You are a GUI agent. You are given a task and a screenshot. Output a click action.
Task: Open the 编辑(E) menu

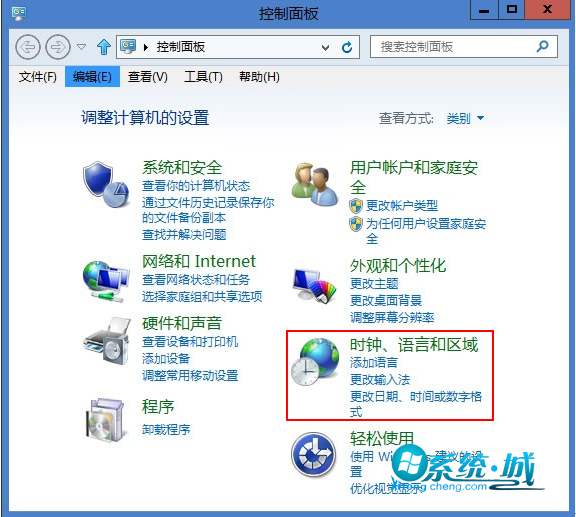92,76
